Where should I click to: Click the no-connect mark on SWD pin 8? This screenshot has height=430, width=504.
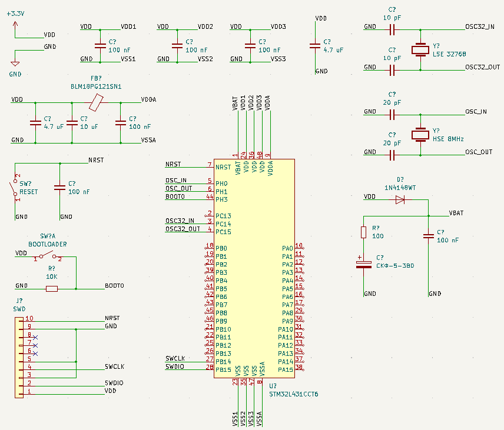(35, 337)
